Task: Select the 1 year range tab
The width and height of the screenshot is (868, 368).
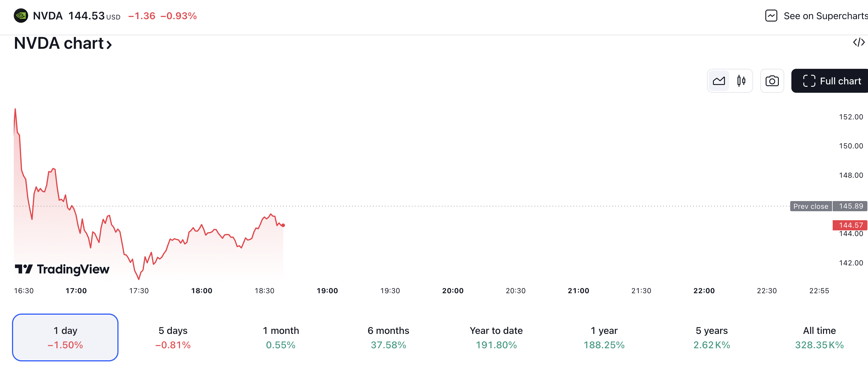Action: coord(604,337)
